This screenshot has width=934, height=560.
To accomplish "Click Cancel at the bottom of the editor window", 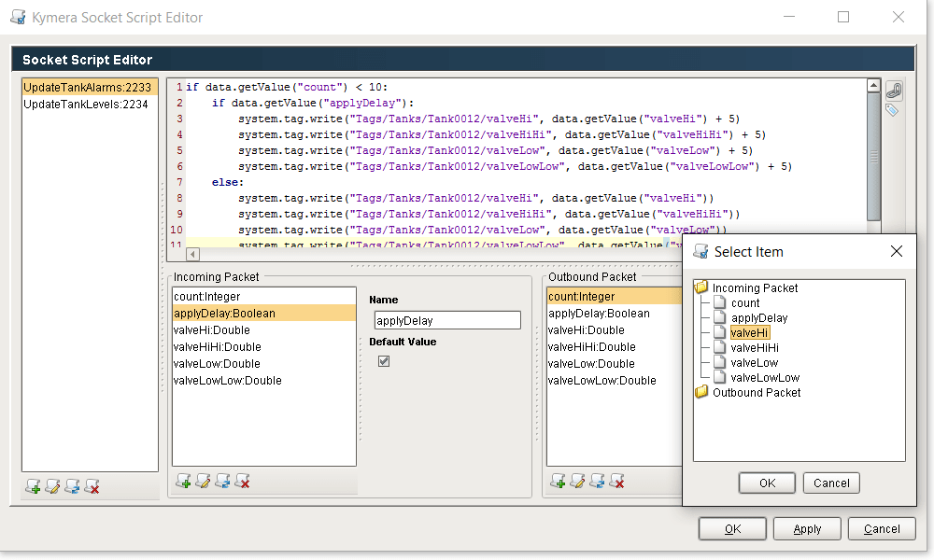I will click(x=882, y=528).
